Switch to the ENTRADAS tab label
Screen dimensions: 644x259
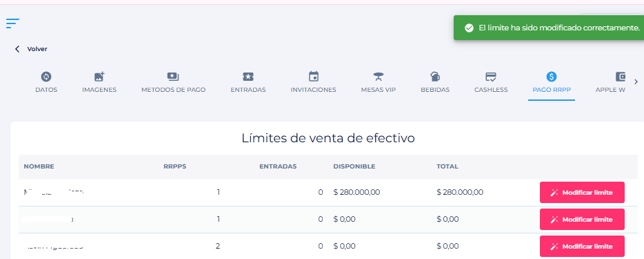[248, 90]
